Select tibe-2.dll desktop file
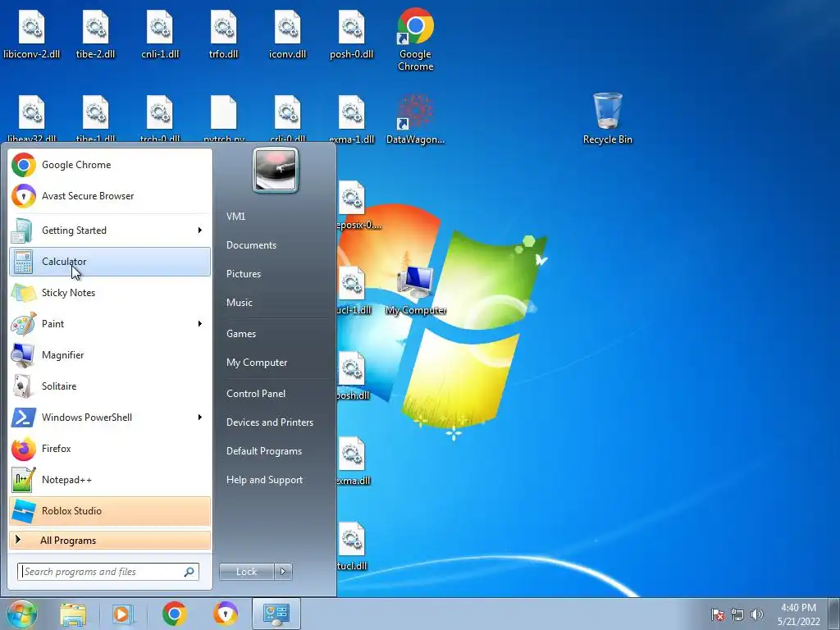 (x=96, y=33)
